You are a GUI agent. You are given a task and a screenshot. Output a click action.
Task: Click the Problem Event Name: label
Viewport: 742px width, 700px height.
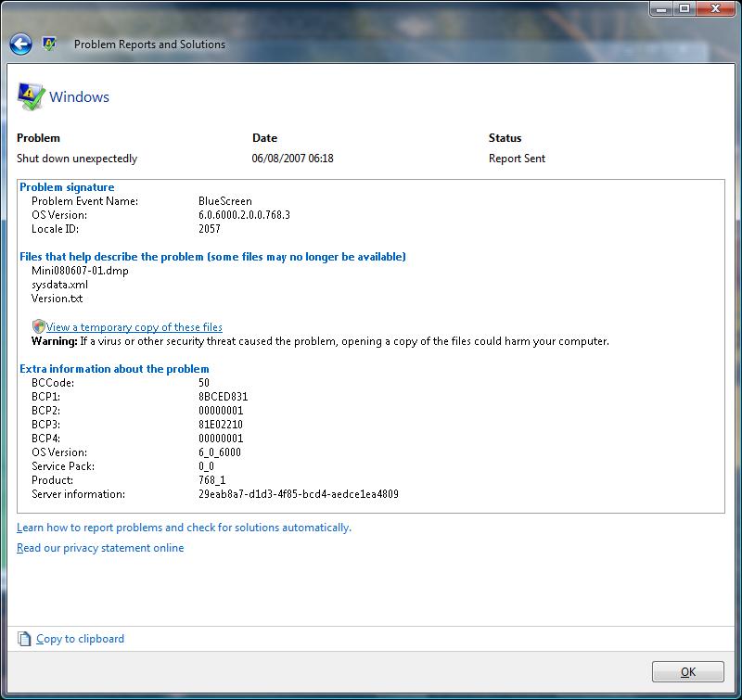[84, 201]
